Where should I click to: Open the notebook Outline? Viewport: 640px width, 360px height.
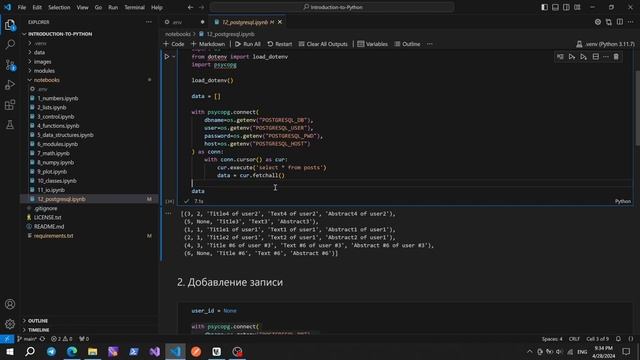(407, 44)
